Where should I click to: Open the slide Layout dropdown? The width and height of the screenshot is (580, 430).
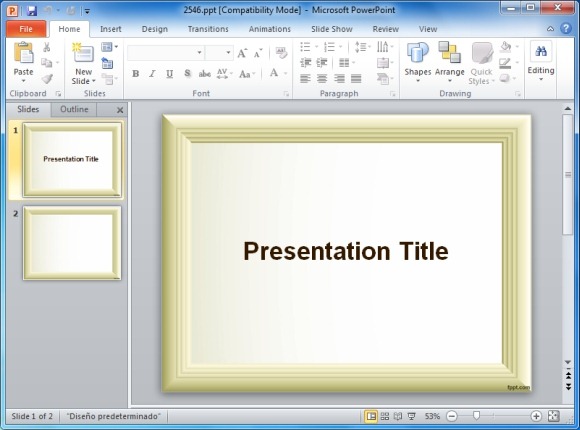[x=110, y=47]
